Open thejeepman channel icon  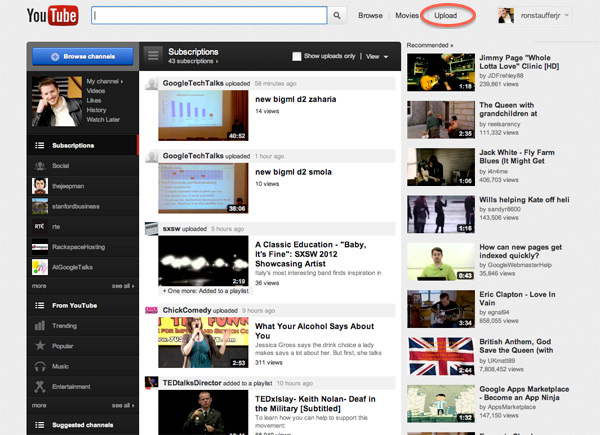coord(40,186)
